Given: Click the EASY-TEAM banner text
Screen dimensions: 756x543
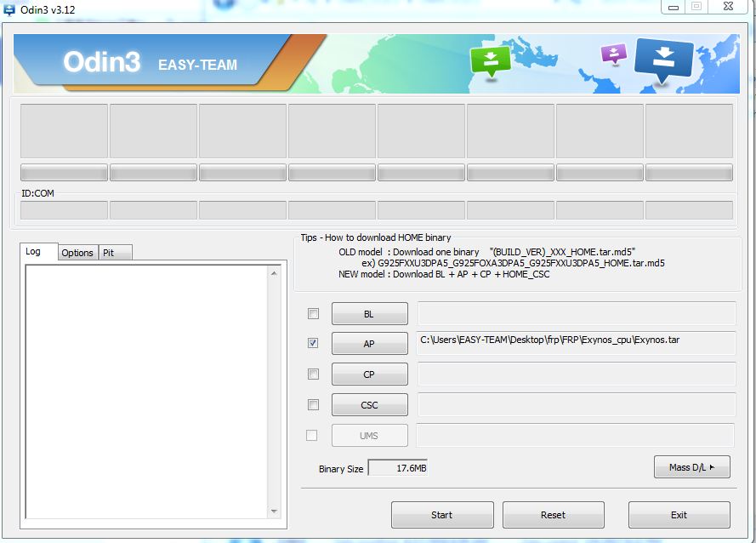Looking at the screenshot, I should tap(197, 65).
